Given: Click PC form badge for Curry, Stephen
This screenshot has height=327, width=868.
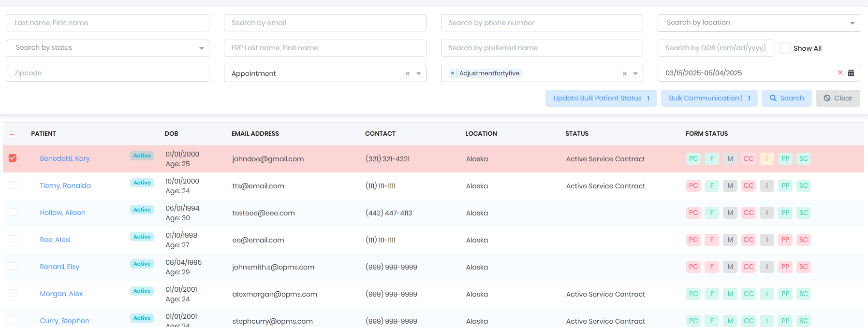Looking at the screenshot, I should pos(693,321).
